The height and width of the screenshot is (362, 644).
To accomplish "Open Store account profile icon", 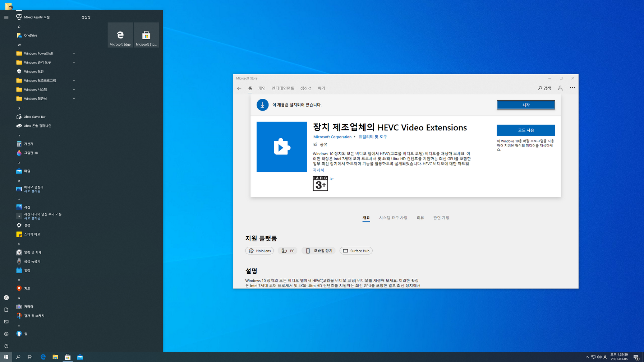I will (x=560, y=88).
